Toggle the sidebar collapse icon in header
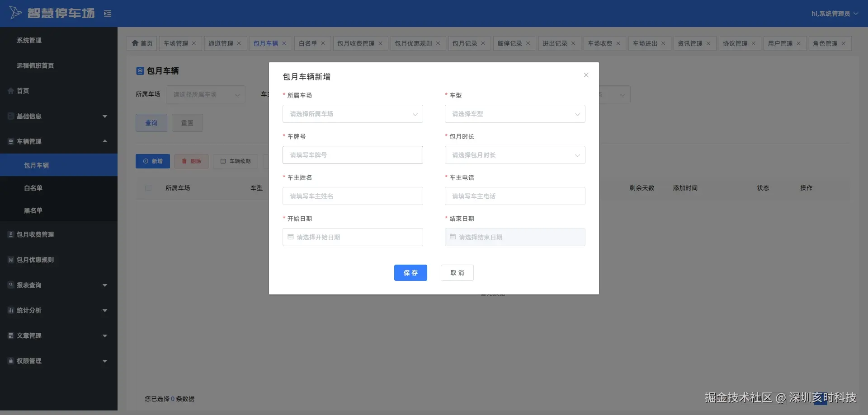 (x=108, y=14)
